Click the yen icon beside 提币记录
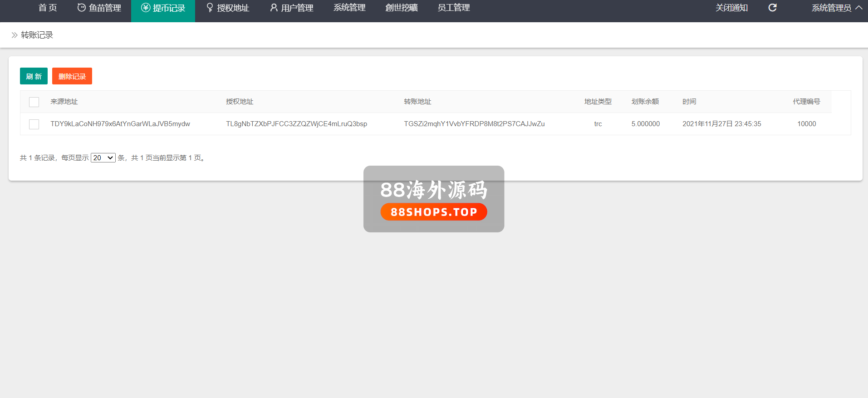868x398 pixels. click(x=146, y=8)
